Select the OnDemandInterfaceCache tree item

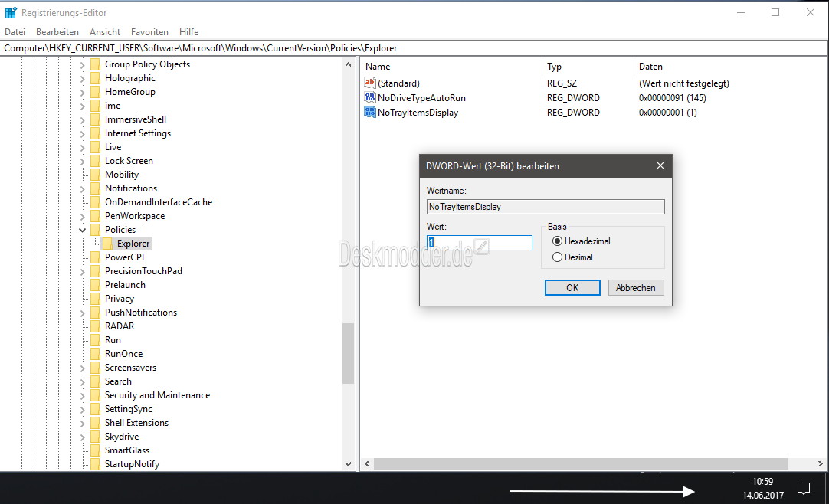159,201
